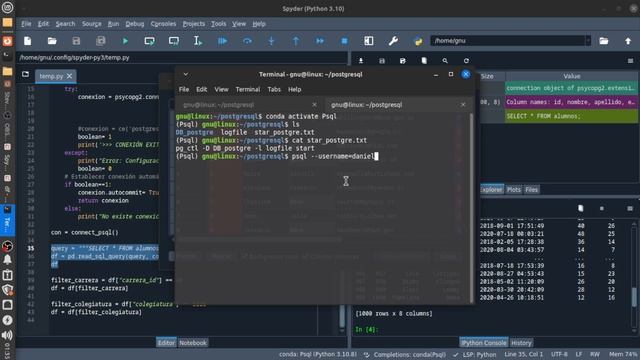This screenshot has width=640, height=360.
Task: Open PYTHONPATH manager python icon
Action: (x=418, y=41)
